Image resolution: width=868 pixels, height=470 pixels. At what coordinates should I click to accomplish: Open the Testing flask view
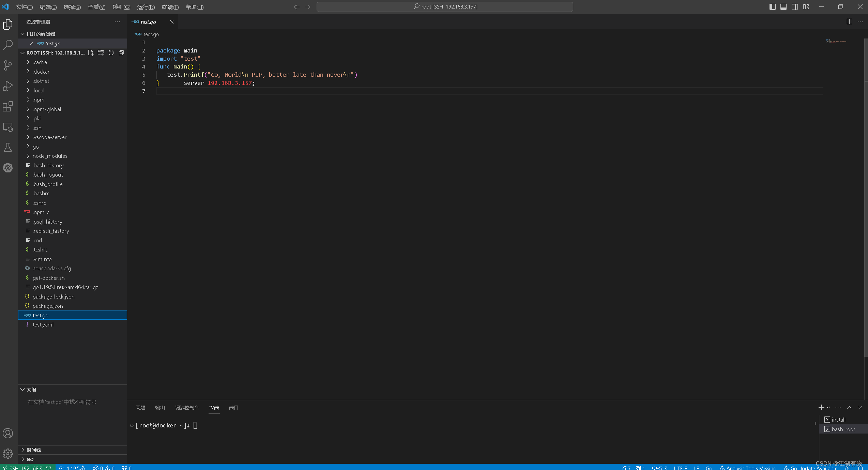click(8, 147)
